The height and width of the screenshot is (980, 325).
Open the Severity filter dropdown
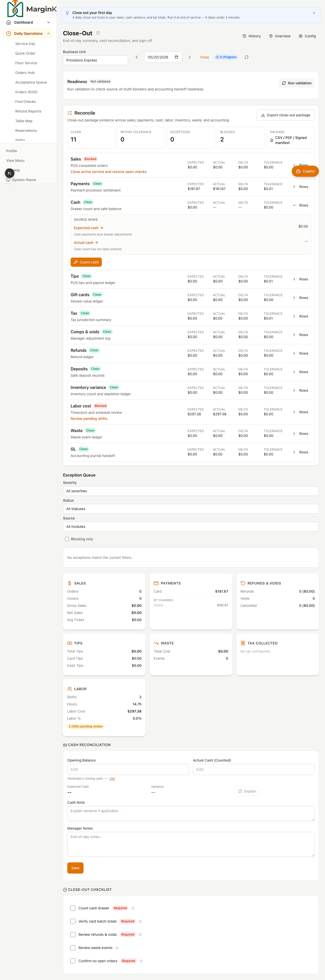coord(190,491)
